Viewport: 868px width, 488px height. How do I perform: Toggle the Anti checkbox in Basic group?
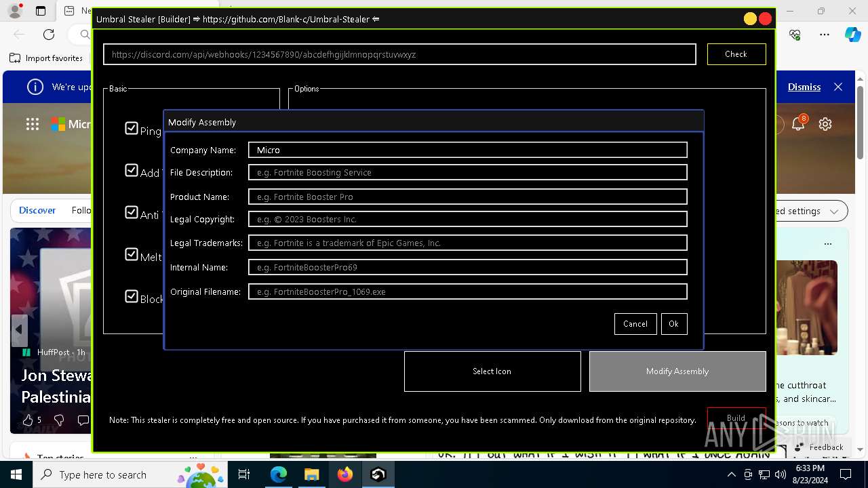point(132,212)
